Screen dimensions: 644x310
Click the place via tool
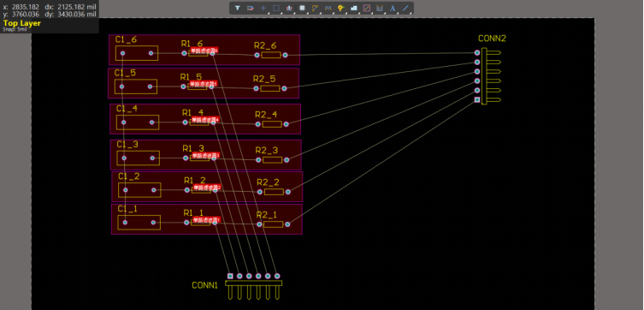tap(341, 8)
